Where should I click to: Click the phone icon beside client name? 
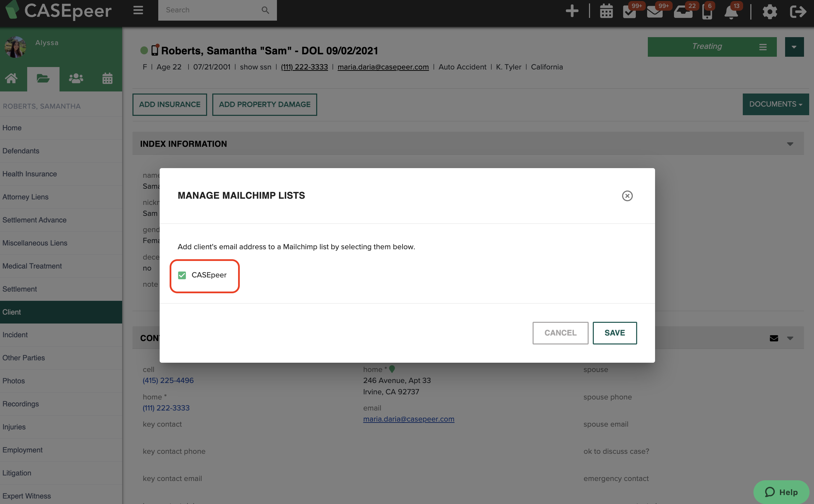155,50
